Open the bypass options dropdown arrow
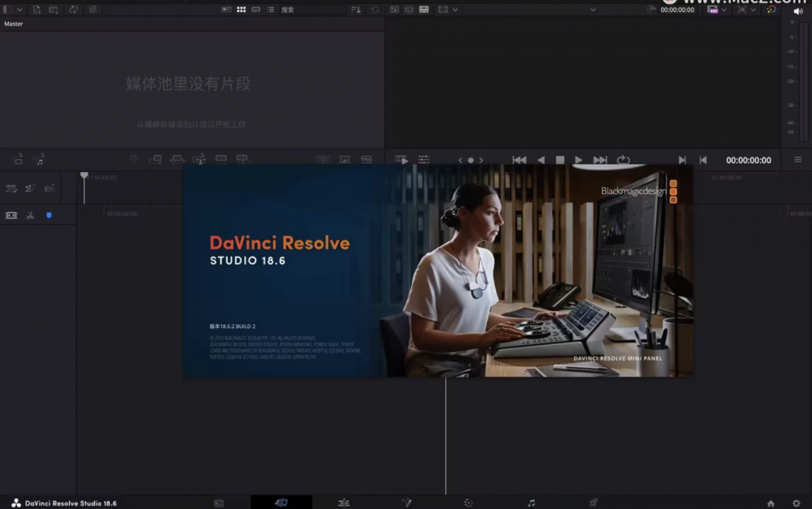Screen dimensions: 812x509 click(754, 10)
